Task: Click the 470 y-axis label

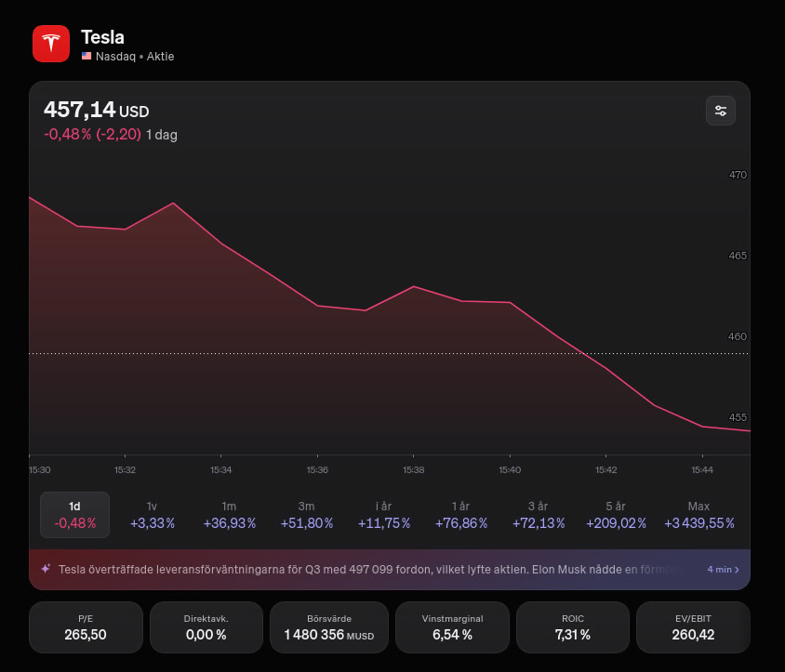Action: tap(738, 175)
